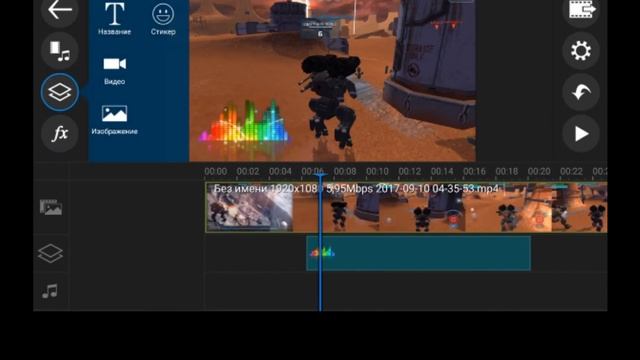Play the video preview
Screen dimensions: 640x360
tap(581, 133)
